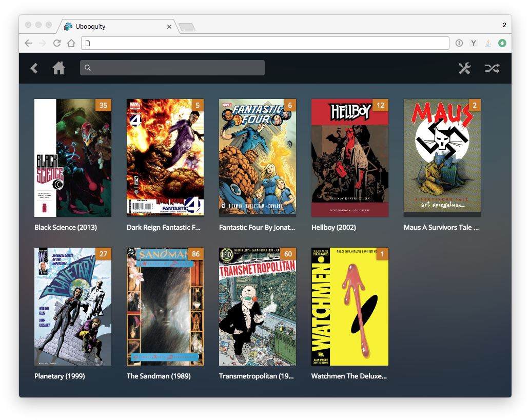Click the browser back arrow
The width and height of the screenshot is (530, 420).
28,43
